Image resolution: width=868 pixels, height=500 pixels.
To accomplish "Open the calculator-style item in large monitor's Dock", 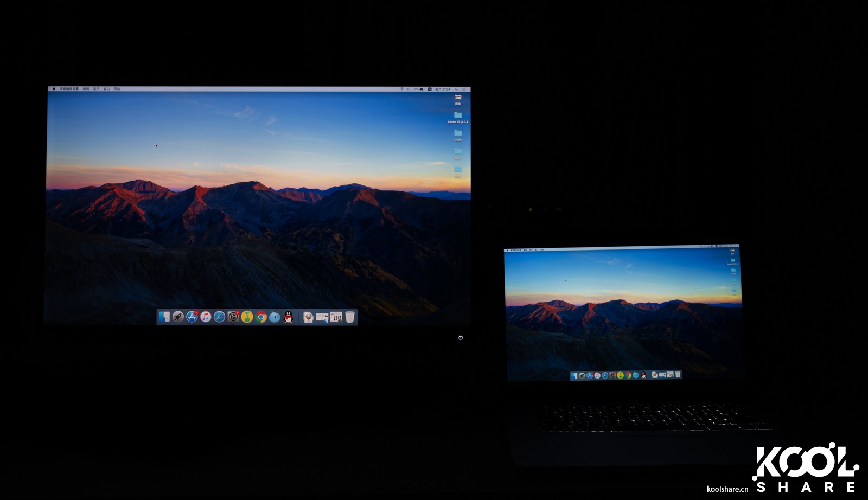I will pos(336,317).
